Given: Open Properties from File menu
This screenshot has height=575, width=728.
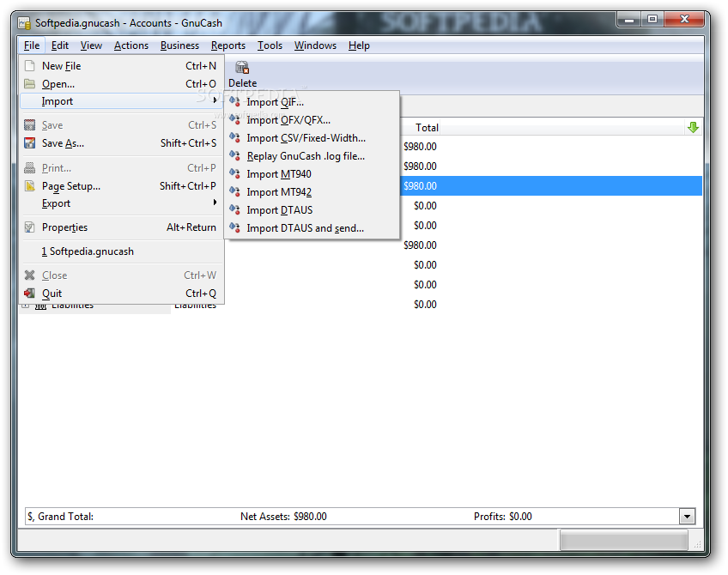Looking at the screenshot, I should tap(122, 227).
